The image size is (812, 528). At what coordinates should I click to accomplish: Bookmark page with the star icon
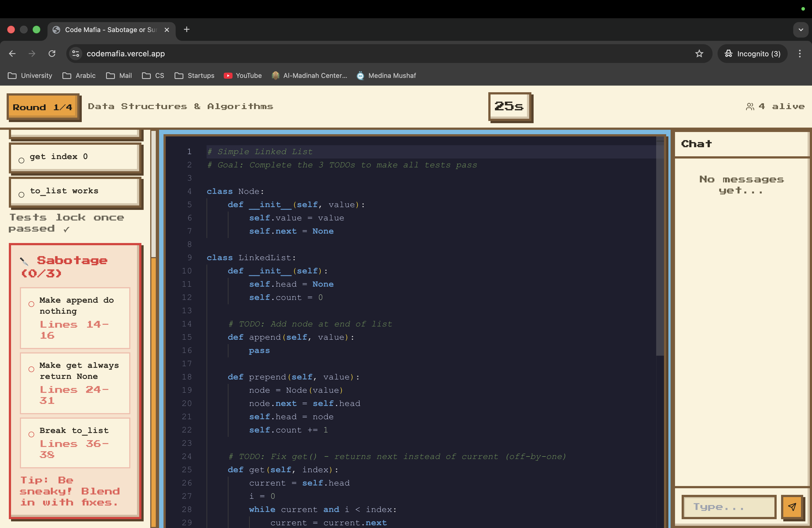click(x=699, y=54)
